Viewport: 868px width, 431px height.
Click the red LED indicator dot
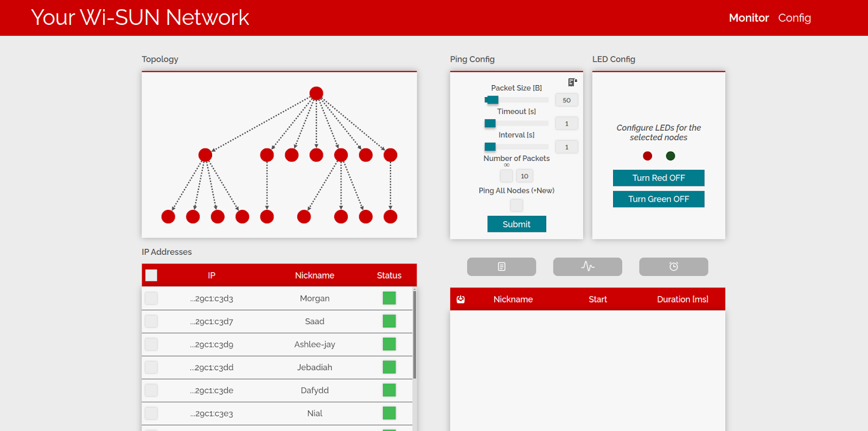tap(647, 156)
